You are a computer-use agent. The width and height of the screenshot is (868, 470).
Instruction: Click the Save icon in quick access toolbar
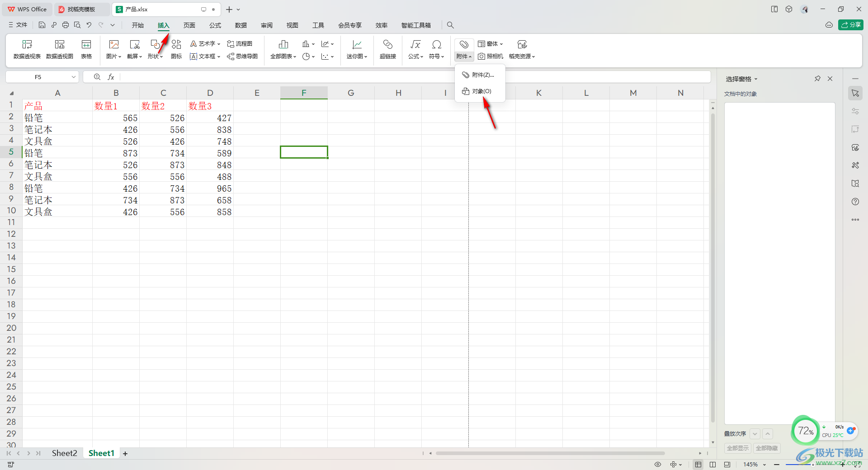pos(42,25)
